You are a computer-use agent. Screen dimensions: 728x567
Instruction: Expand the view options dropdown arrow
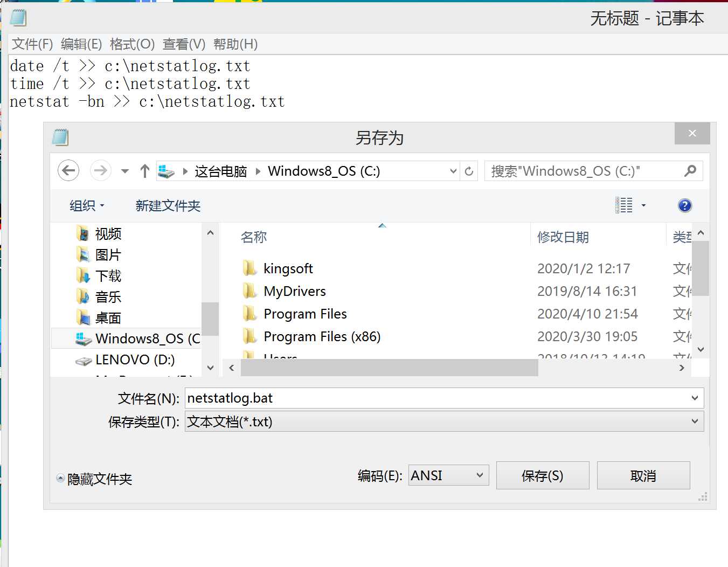point(643,205)
